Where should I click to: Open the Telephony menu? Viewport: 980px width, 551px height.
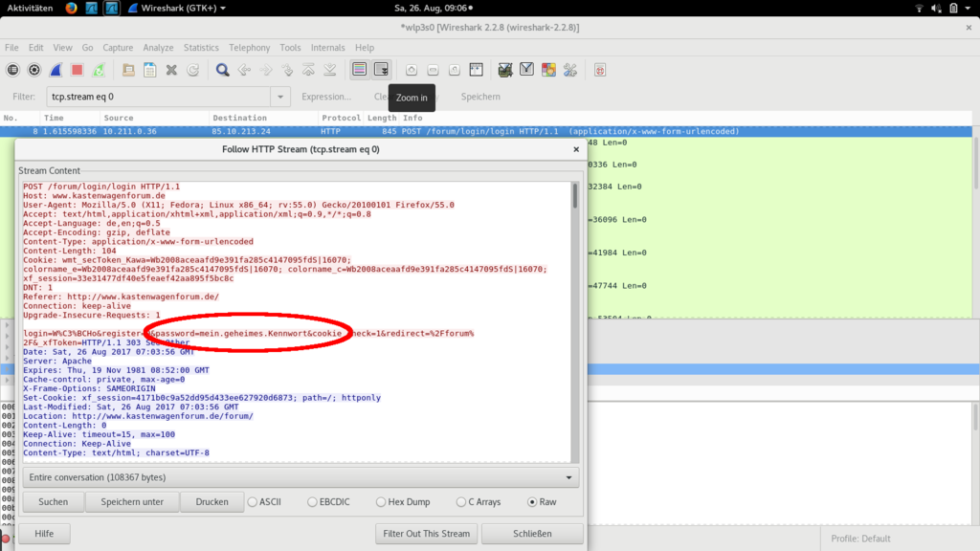click(250, 48)
